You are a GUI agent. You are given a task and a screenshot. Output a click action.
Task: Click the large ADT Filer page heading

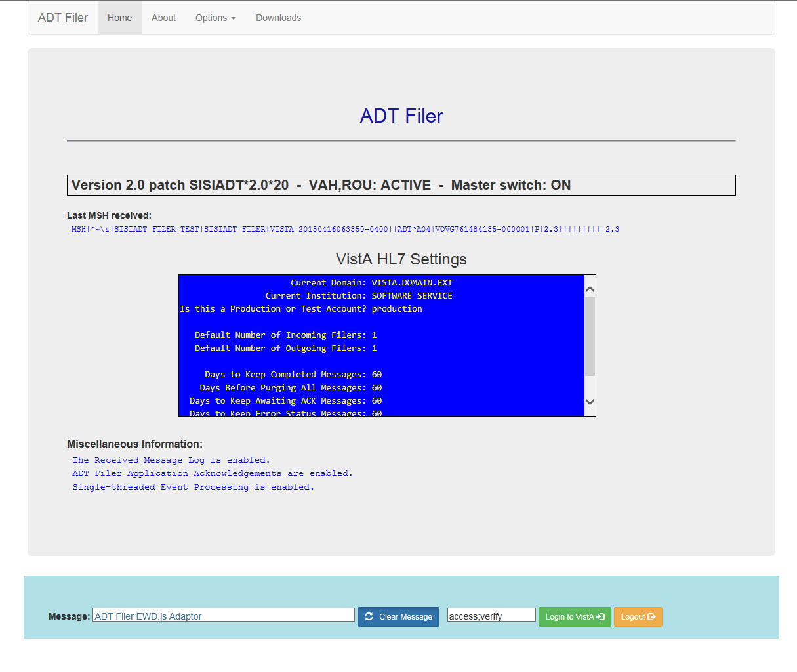(401, 116)
